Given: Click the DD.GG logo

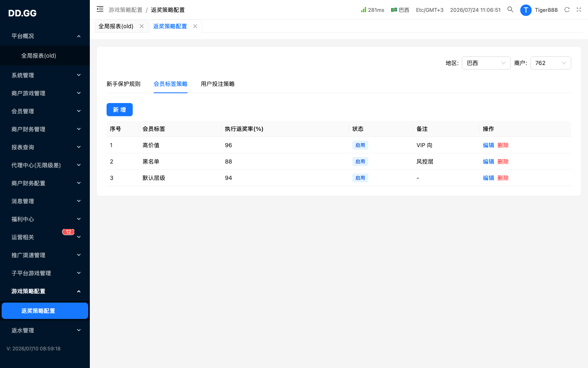Looking at the screenshot, I should [x=22, y=13].
